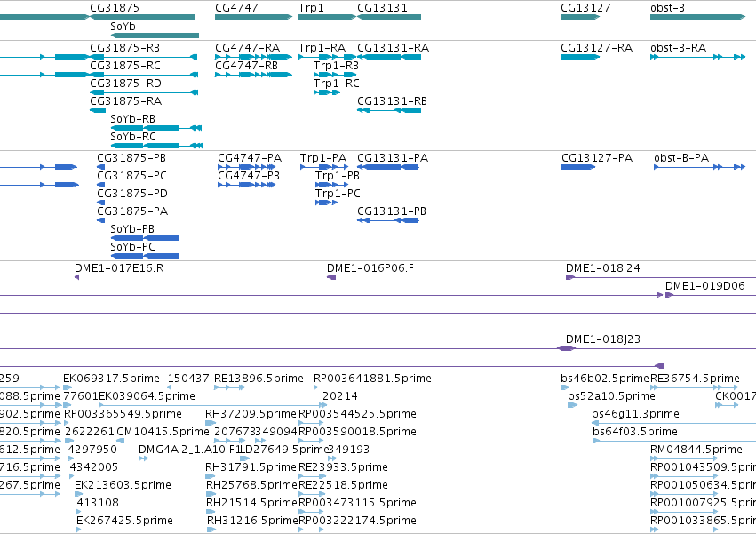Select obst-B-RA transcript
The image size is (756, 534).
click(x=697, y=57)
